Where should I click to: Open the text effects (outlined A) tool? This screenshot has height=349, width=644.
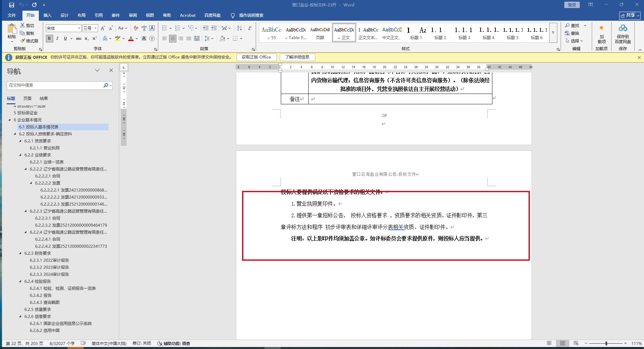click(x=105, y=38)
